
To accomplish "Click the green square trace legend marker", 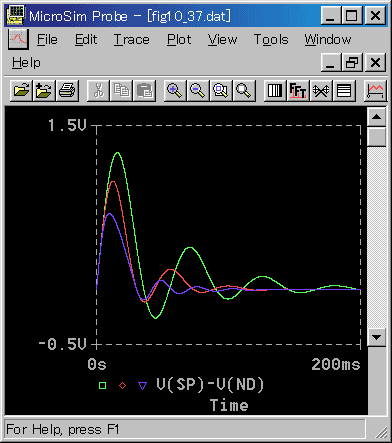I will coord(102,386).
